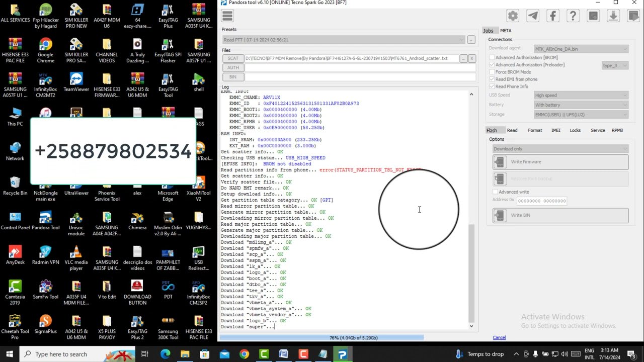The height and width of the screenshot is (362, 644).
Task: Open the Presets dropdown
Action: click(343, 40)
